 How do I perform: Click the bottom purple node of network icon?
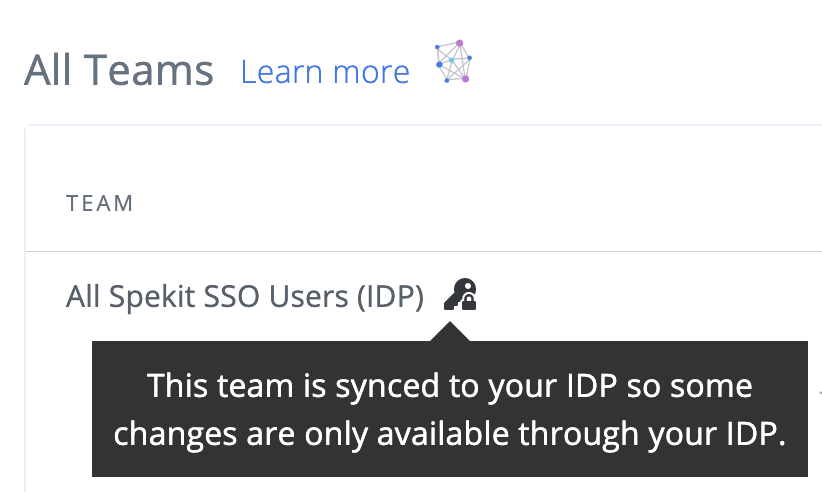click(x=465, y=79)
